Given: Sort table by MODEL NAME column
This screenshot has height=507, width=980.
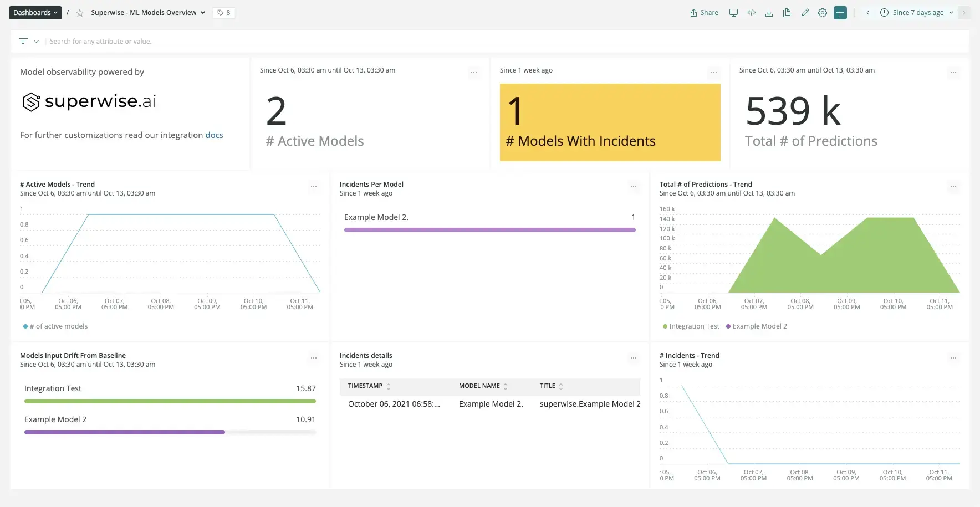Looking at the screenshot, I should pos(483,386).
